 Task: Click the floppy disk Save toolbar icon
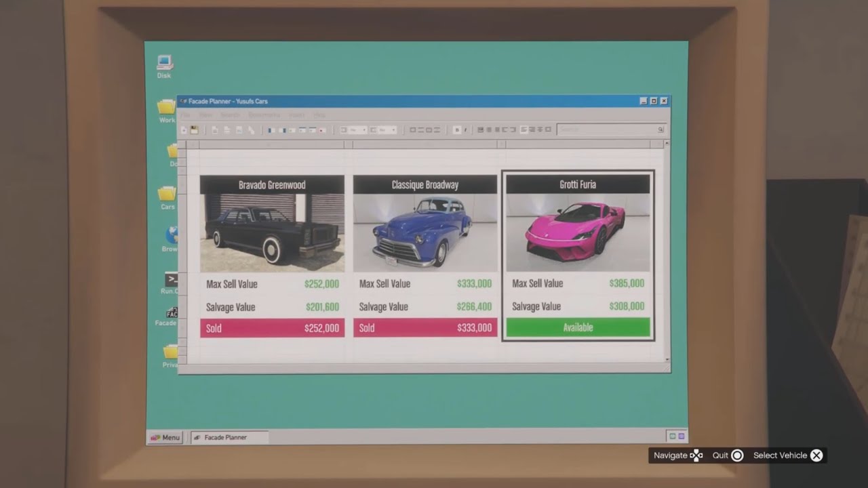tap(194, 129)
